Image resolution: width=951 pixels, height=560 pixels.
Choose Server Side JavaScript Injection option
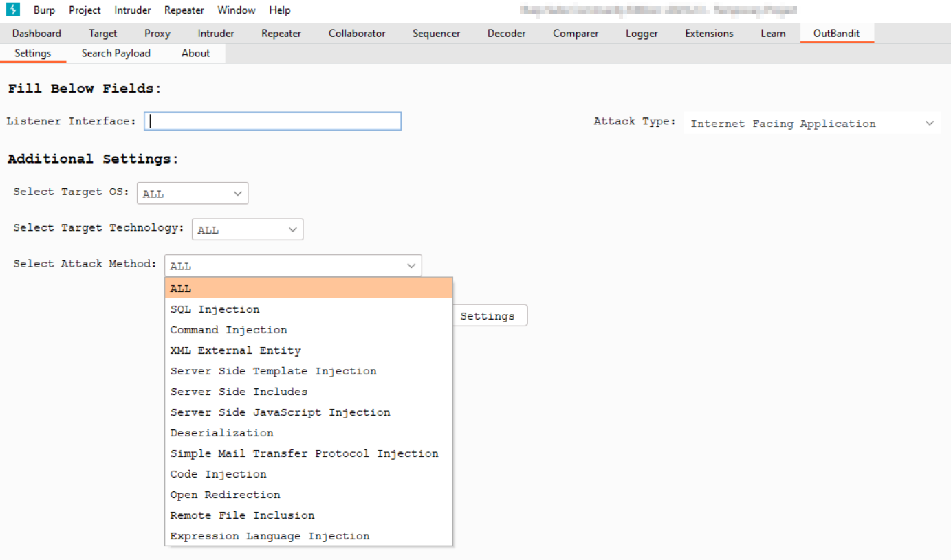pyautogui.click(x=309, y=412)
